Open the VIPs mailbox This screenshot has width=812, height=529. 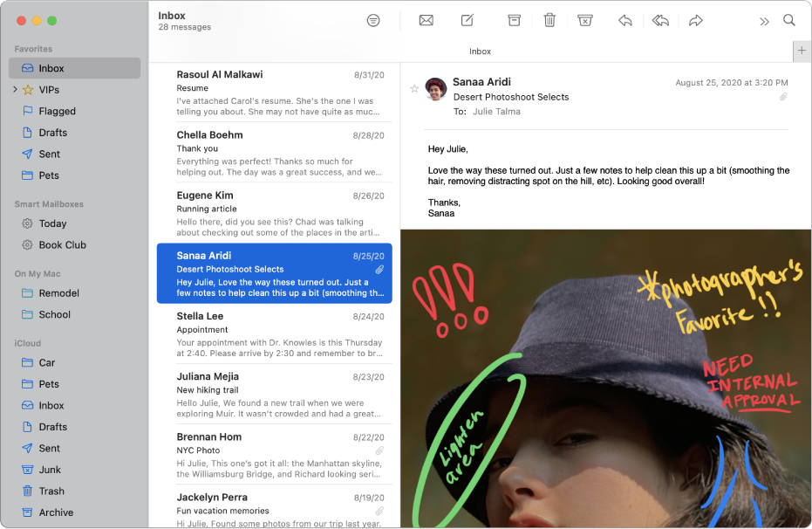(75, 90)
